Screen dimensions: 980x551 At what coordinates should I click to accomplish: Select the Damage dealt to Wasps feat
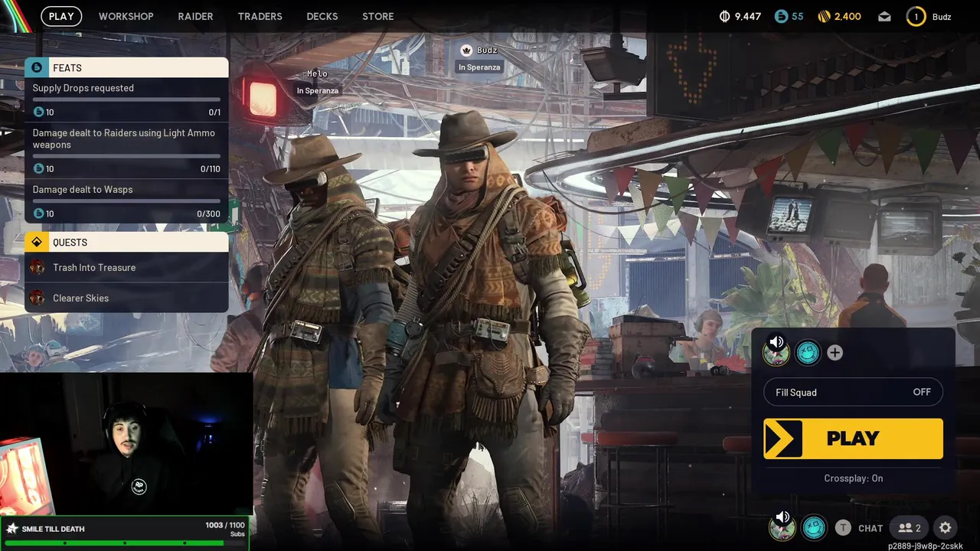pos(126,201)
